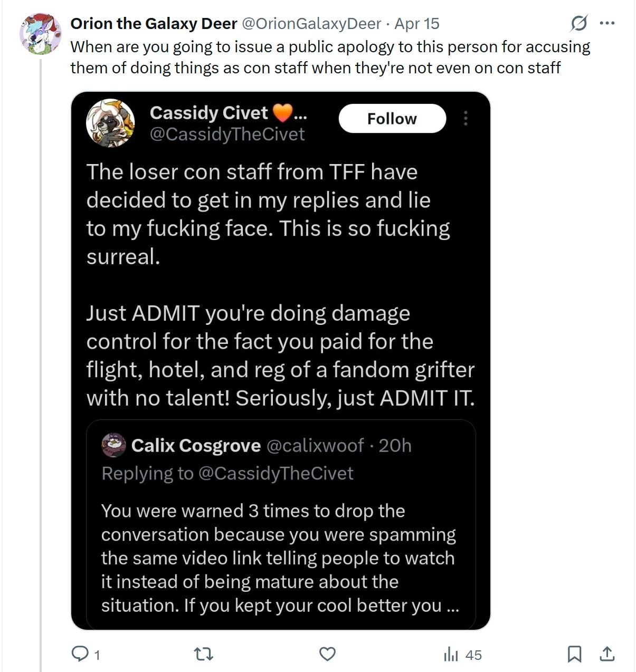Screen dimensions: 636x672
Task: Click Calix Cosgrove's small avatar
Action: coord(113,445)
